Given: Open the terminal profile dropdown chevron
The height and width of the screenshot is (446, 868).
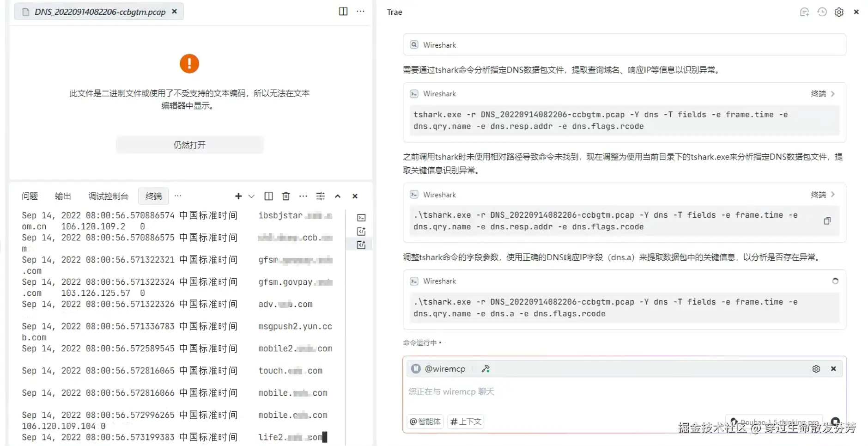Looking at the screenshot, I should pos(252,196).
